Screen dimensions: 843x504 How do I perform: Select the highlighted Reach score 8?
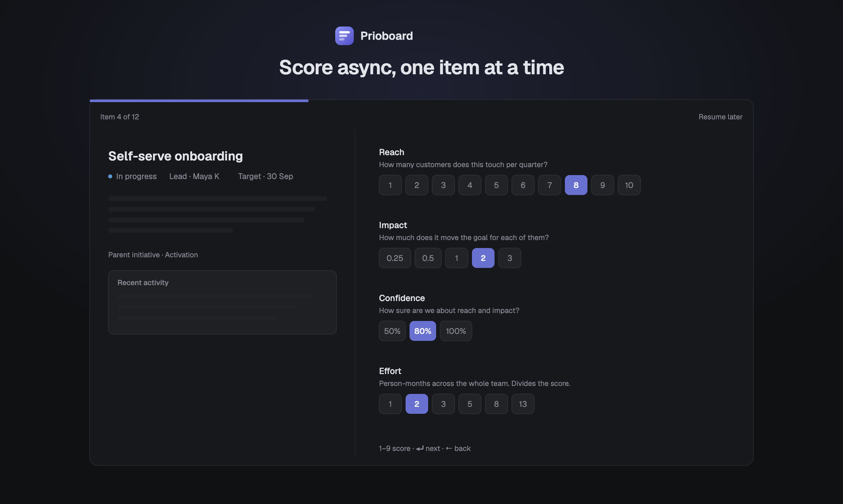pyautogui.click(x=576, y=185)
